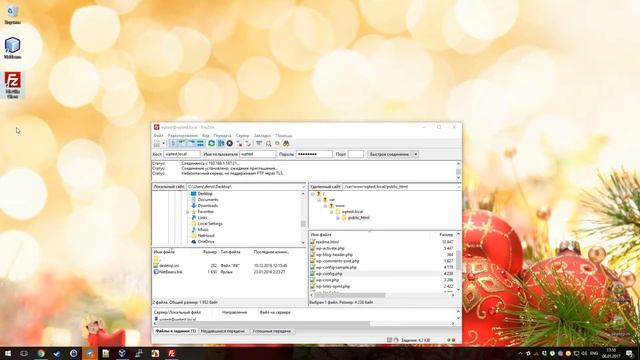Screen dimensions: 640x360
Task: Click the Хост input field
Action: click(182, 154)
